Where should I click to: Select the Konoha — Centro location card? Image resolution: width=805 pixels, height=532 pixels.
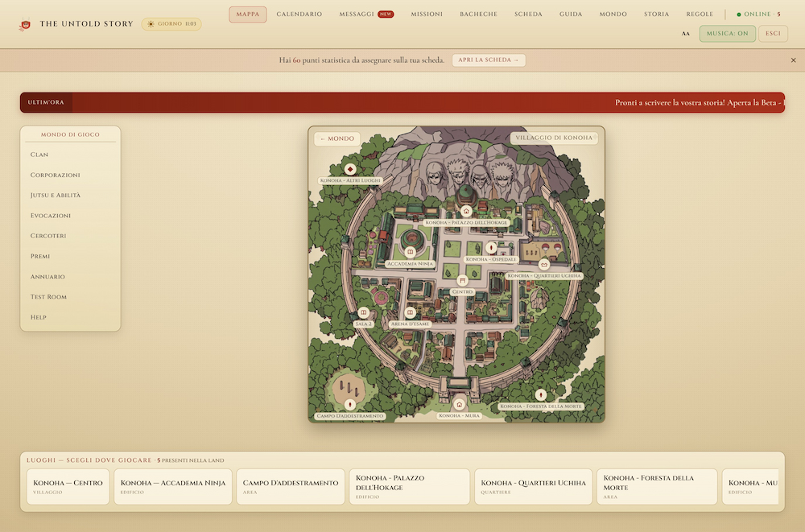click(68, 486)
